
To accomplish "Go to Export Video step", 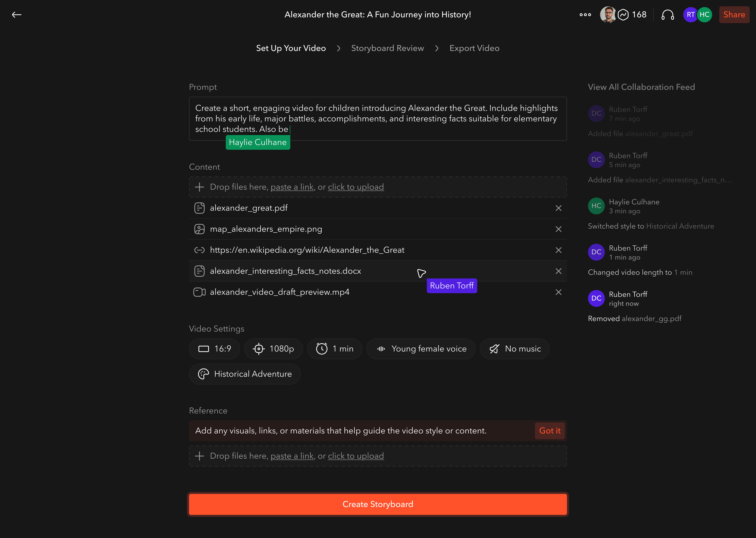I will [x=474, y=48].
